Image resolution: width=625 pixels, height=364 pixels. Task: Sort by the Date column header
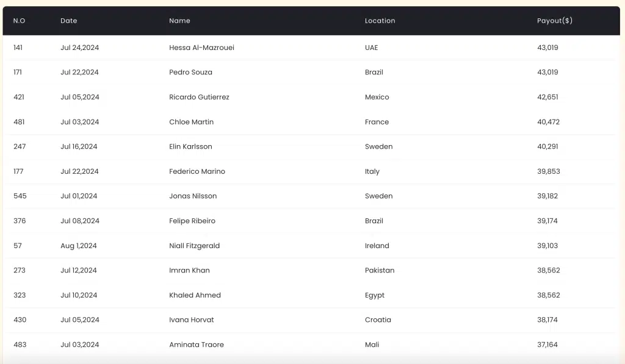pos(69,21)
